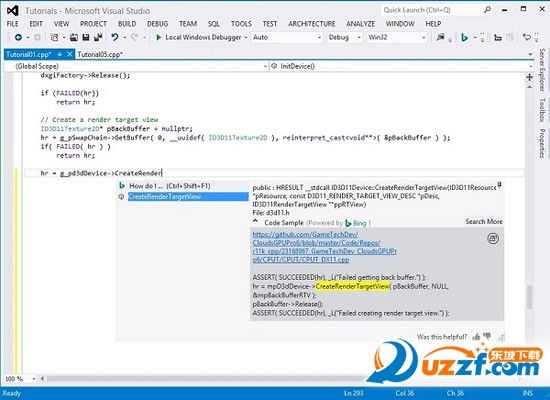Click the Undo arrow icon

coord(115,37)
